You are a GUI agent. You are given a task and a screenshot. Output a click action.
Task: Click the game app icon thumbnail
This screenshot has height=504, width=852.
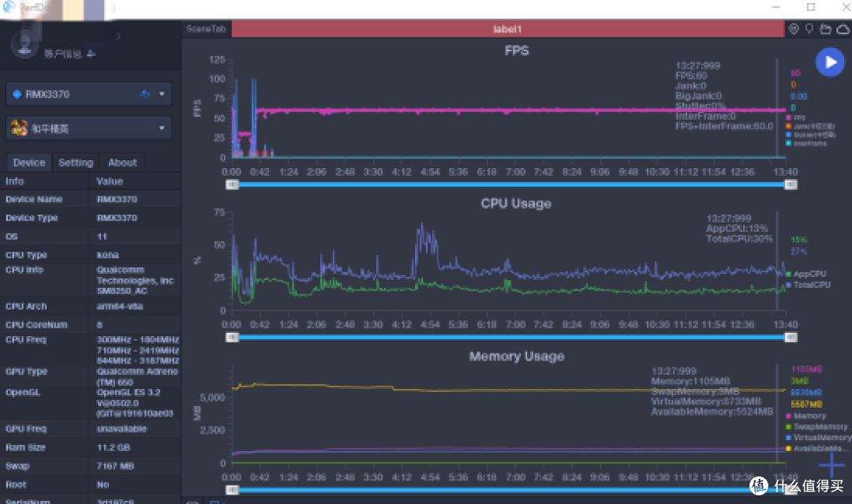click(19, 129)
